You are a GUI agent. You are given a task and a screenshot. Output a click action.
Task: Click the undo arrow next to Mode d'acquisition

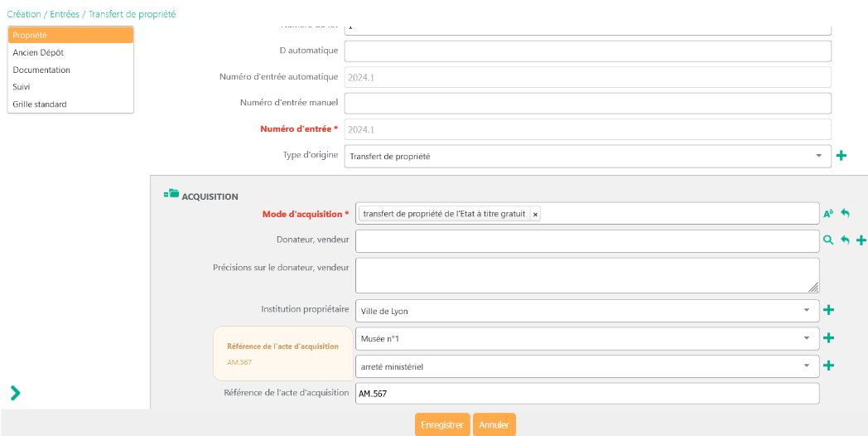[x=845, y=214]
